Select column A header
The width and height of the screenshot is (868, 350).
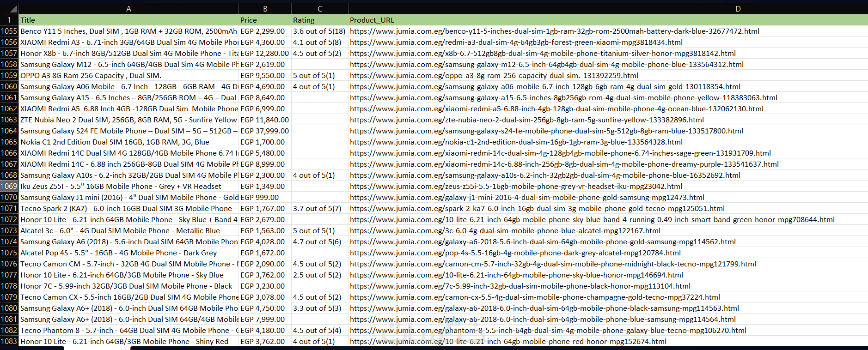tap(128, 9)
